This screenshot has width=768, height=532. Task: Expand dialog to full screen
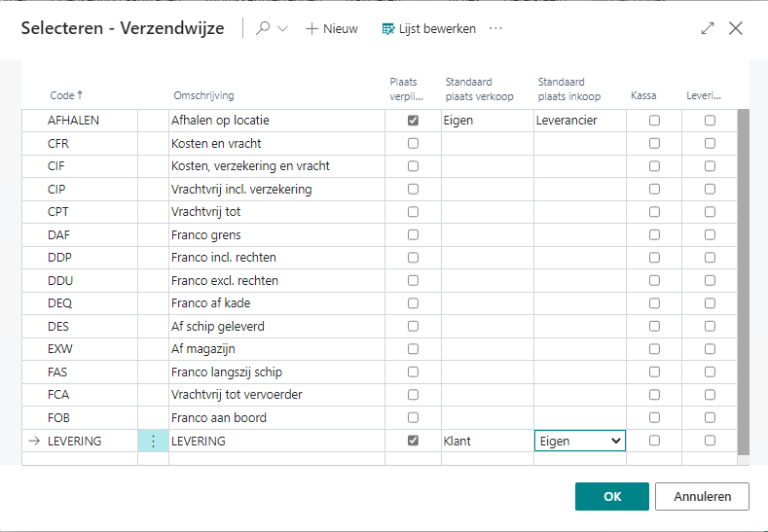(x=708, y=29)
